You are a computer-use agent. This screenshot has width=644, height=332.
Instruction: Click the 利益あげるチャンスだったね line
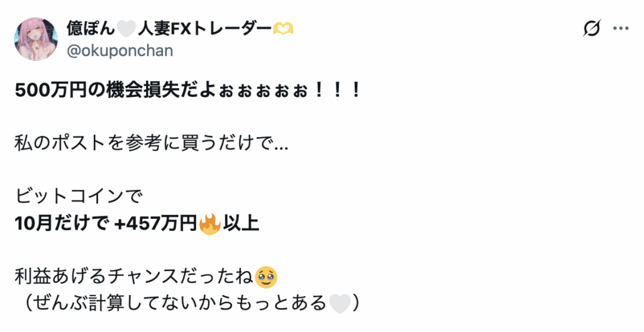[x=134, y=277]
